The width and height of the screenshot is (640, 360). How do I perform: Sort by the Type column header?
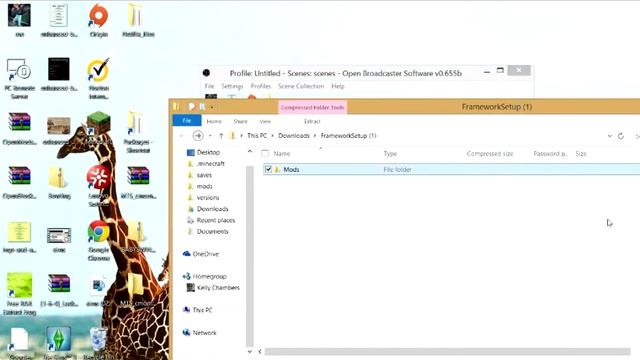click(x=390, y=153)
